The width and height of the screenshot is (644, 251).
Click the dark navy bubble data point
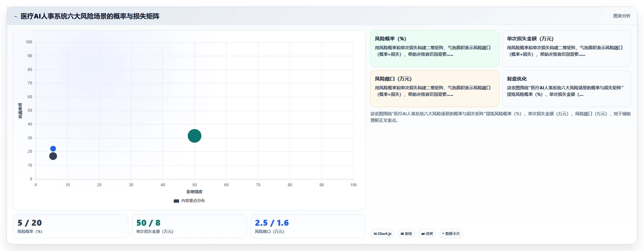coord(53,156)
